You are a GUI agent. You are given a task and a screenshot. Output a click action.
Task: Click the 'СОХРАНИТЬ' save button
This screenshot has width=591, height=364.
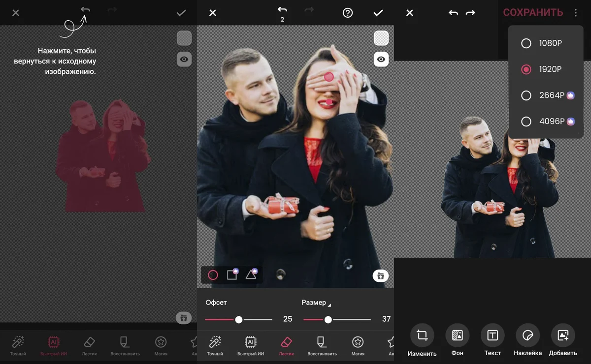point(533,13)
